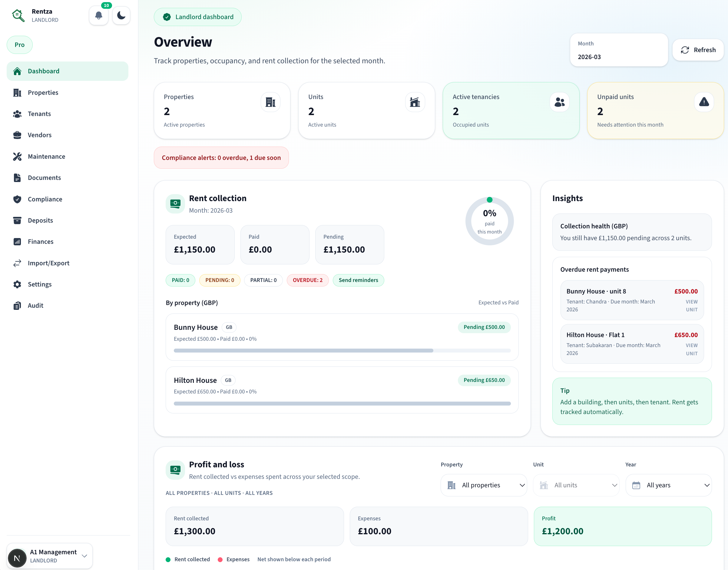The image size is (728, 570).
Task: Select the PAID: 0 filter chip
Action: [180, 280]
